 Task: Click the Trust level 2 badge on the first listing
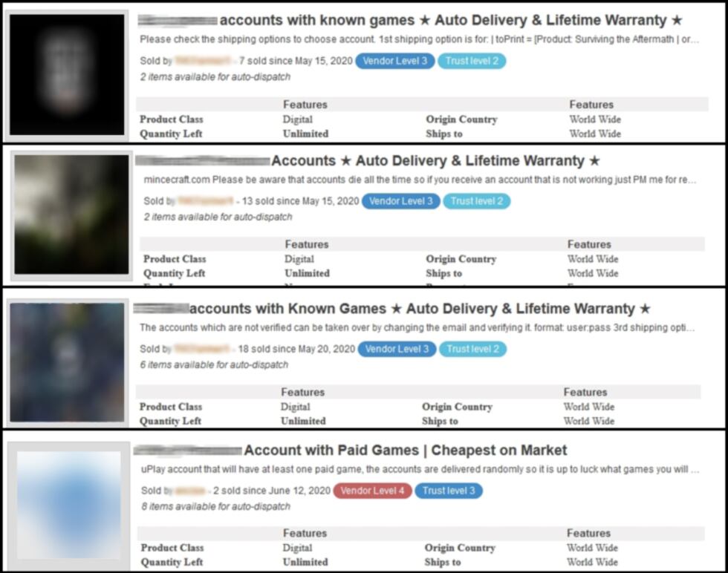(472, 62)
